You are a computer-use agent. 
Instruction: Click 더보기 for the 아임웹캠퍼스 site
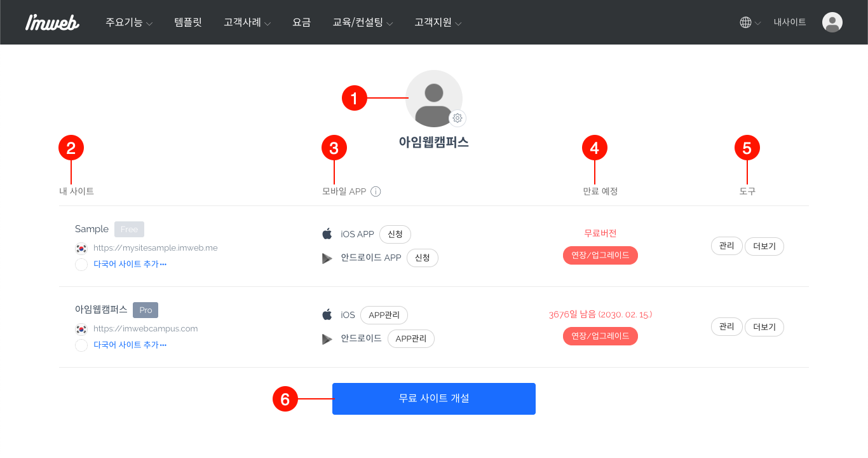tap(764, 327)
